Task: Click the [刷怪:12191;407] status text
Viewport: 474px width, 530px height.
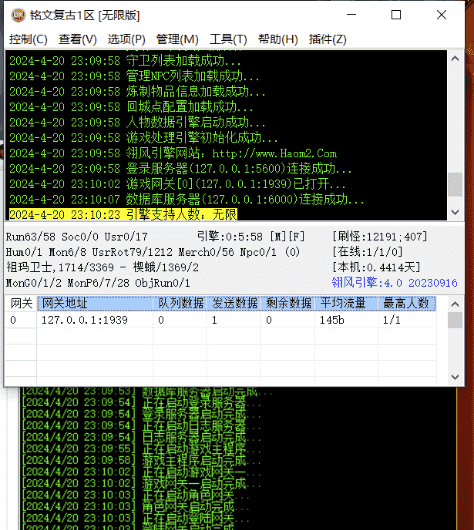Action: point(380,236)
